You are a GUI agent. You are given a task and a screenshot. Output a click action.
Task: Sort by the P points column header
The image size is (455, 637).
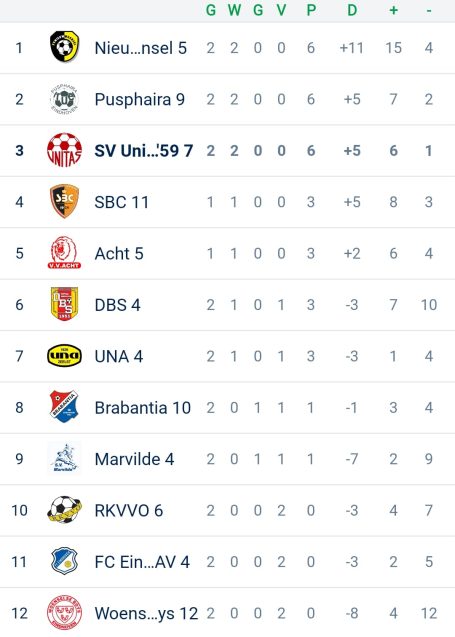311,10
